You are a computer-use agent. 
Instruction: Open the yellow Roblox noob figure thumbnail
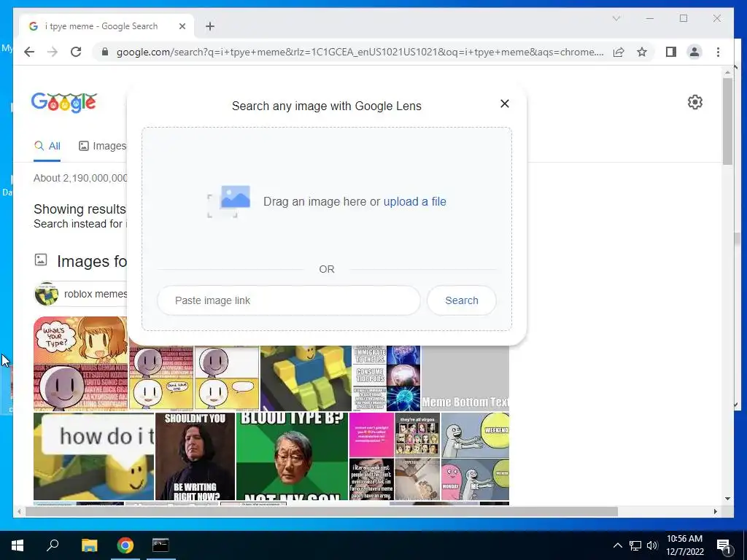click(306, 378)
